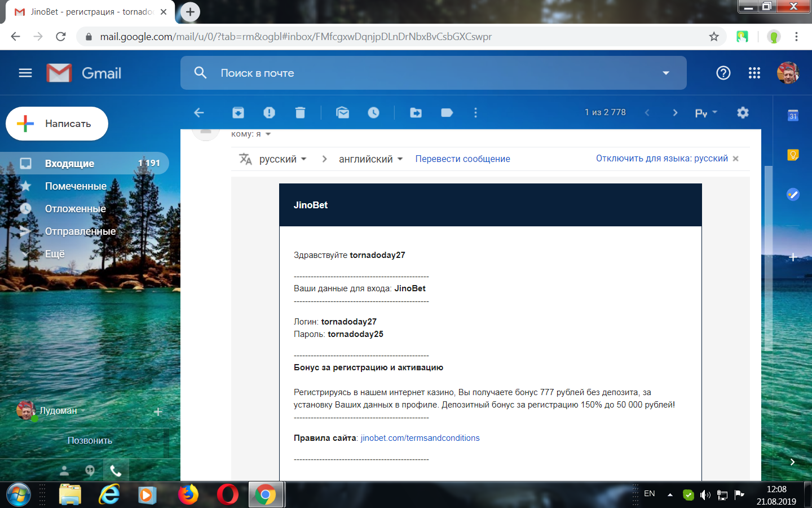Go to newer message arrow
Image resolution: width=812 pixels, height=508 pixels.
click(x=647, y=112)
